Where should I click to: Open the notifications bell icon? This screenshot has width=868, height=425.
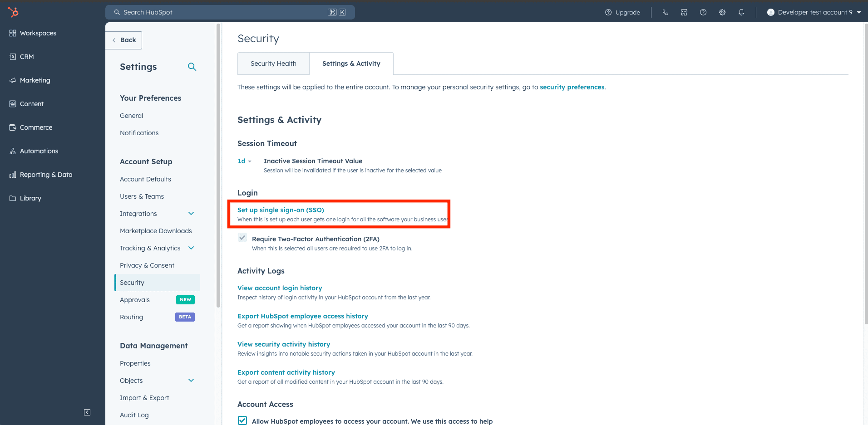(x=741, y=12)
